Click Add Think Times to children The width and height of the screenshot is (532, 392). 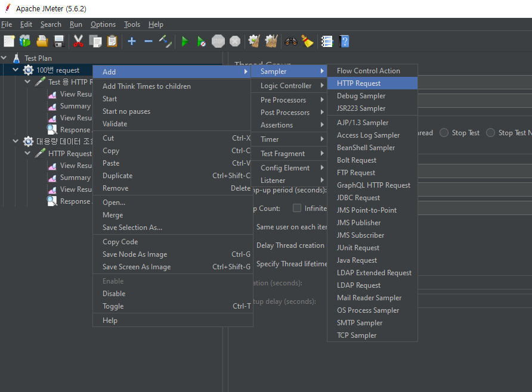173,86
